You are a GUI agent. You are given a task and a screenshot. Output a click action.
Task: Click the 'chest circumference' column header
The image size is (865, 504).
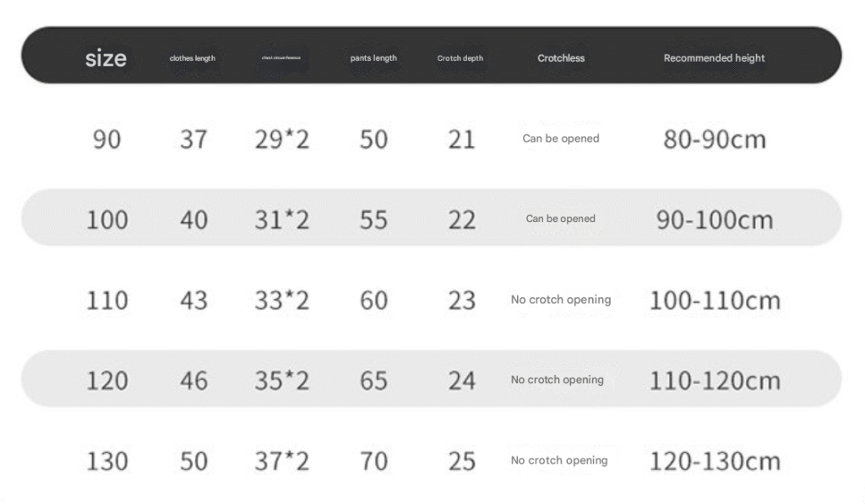281,58
